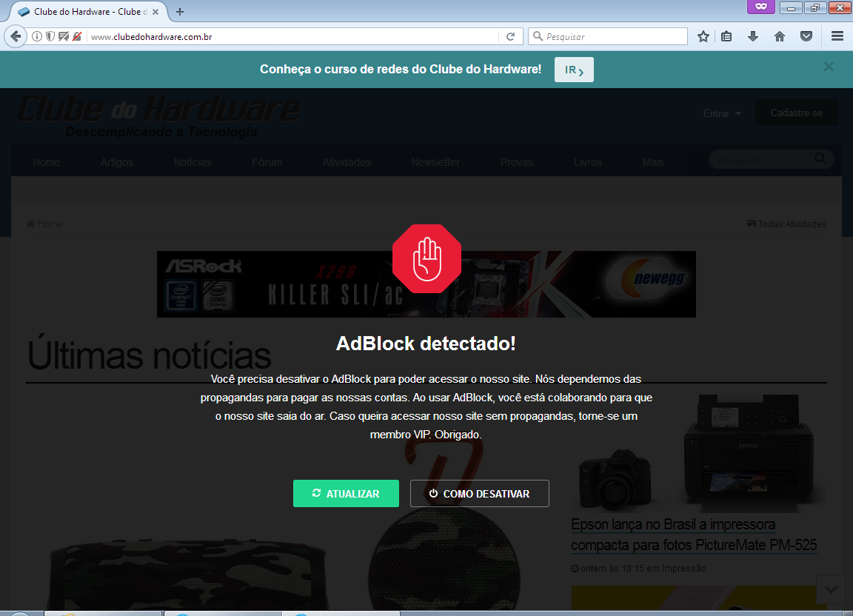The height and width of the screenshot is (616, 853).
Task: Show bookmarks library icon
Action: click(x=726, y=36)
